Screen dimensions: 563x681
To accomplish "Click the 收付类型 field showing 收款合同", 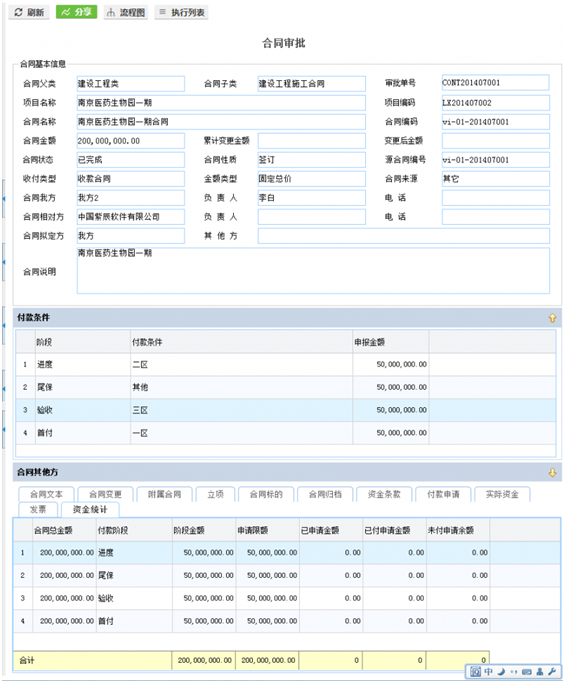I will pos(131,179).
